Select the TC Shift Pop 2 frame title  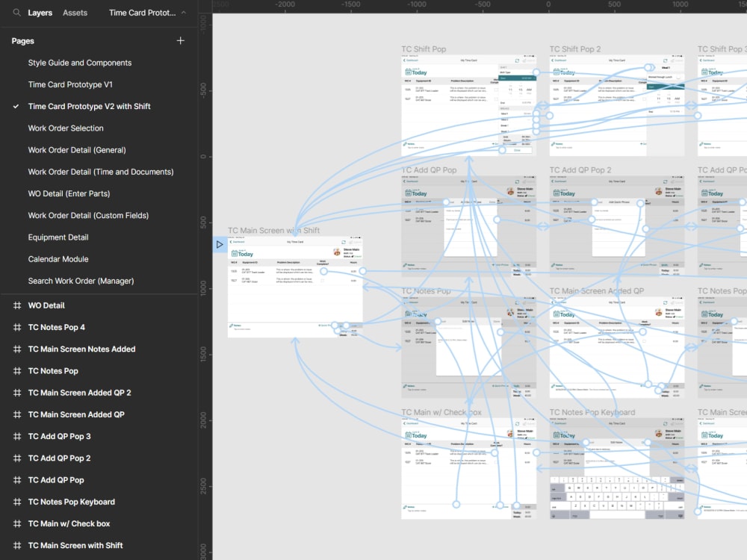tap(575, 49)
